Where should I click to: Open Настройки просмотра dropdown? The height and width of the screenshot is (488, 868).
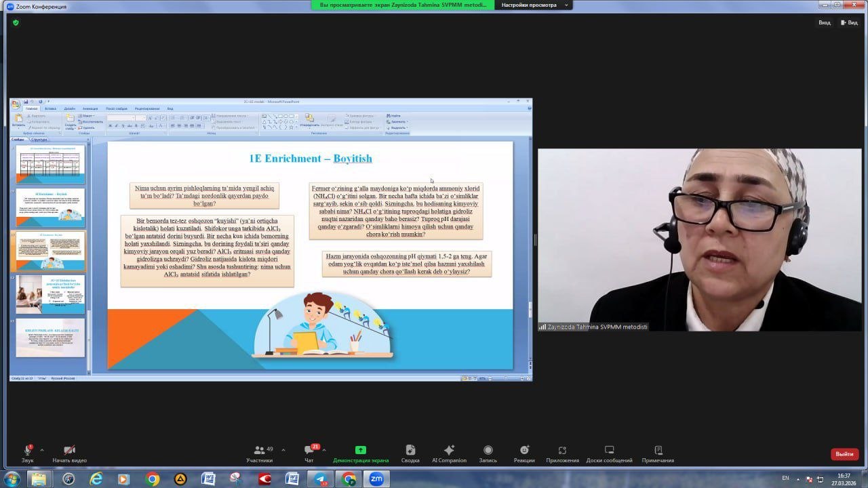(x=533, y=5)
